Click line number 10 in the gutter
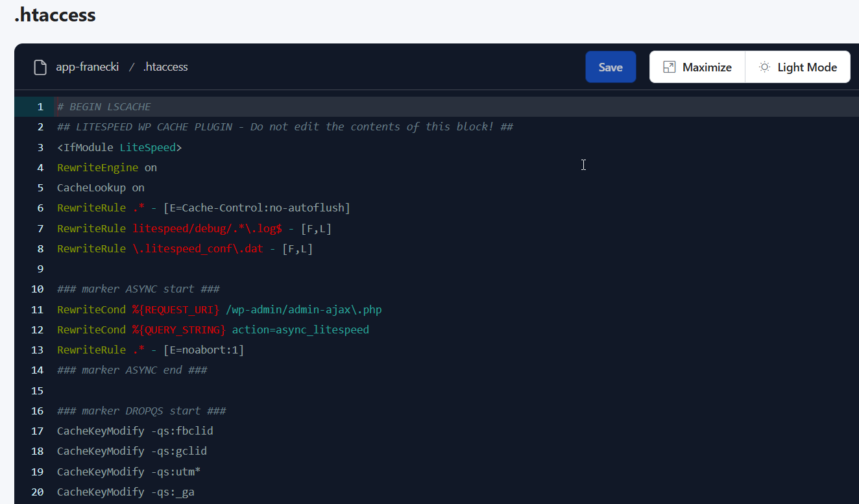Image resolution: width=859 pixels, height=504 pixels. [38, 289]
